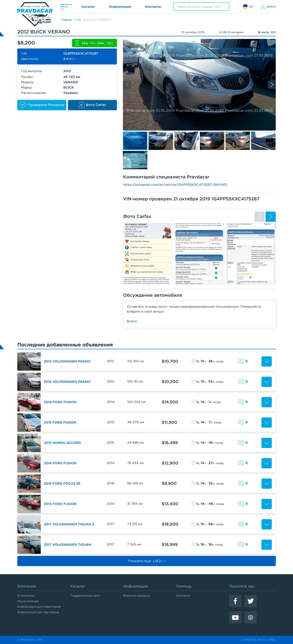This screenshot has width=293, height=644.
Task: Click the Фото Carfax button
Action: [93, 105]
